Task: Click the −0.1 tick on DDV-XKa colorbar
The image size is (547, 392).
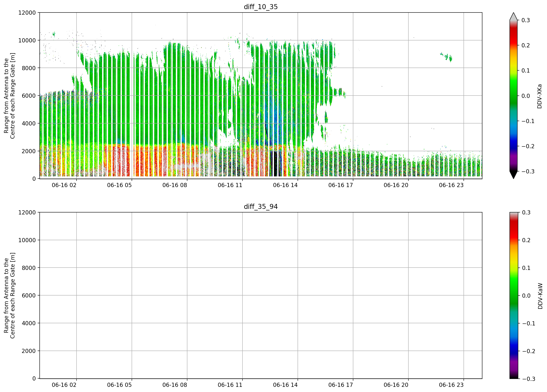Action: [x=528, y=121]
